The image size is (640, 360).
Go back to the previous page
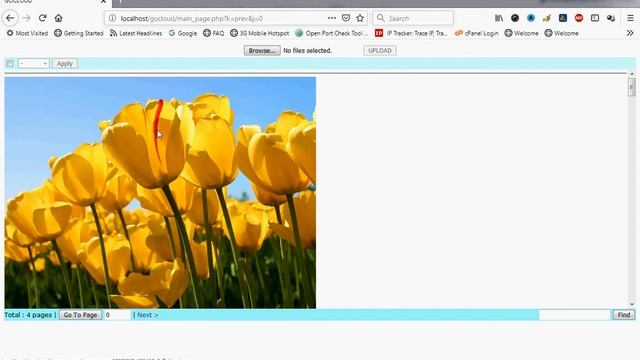(10, 18)
